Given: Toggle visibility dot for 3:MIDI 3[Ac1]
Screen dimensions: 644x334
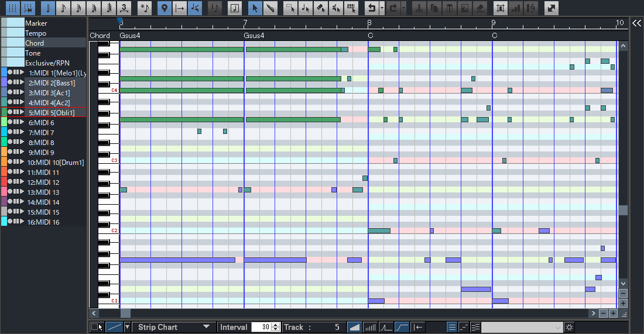Looking at the screenshot, I should (x=10, y=92).
